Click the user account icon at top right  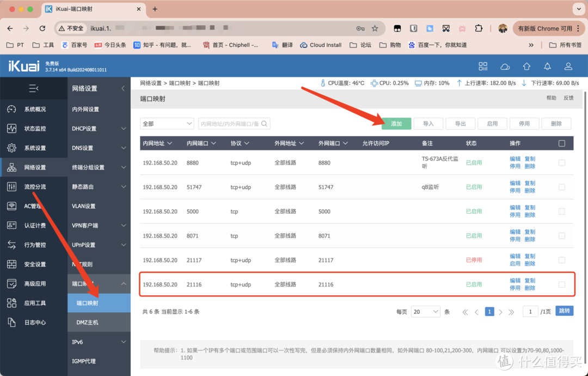pos(568,66)
